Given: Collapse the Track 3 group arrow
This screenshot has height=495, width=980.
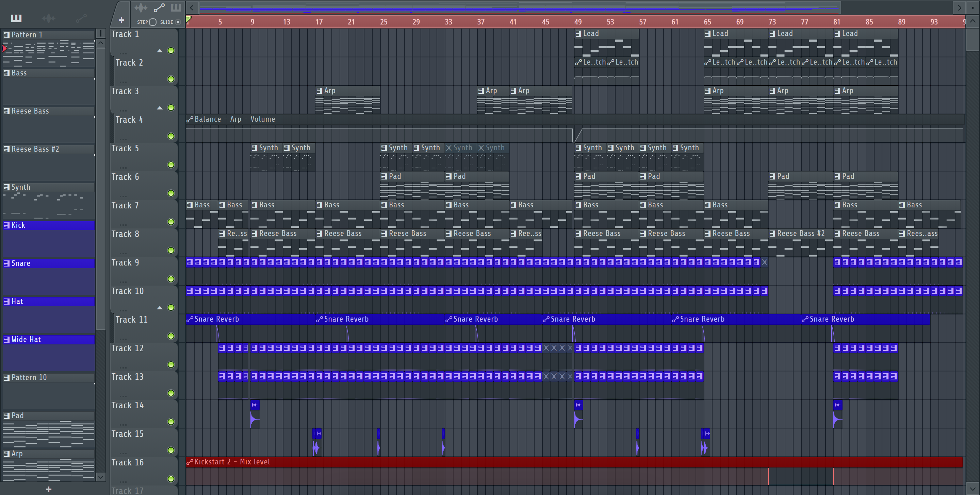Looking at the screenshot, I should pyautogui.click(x=160, y=108).
